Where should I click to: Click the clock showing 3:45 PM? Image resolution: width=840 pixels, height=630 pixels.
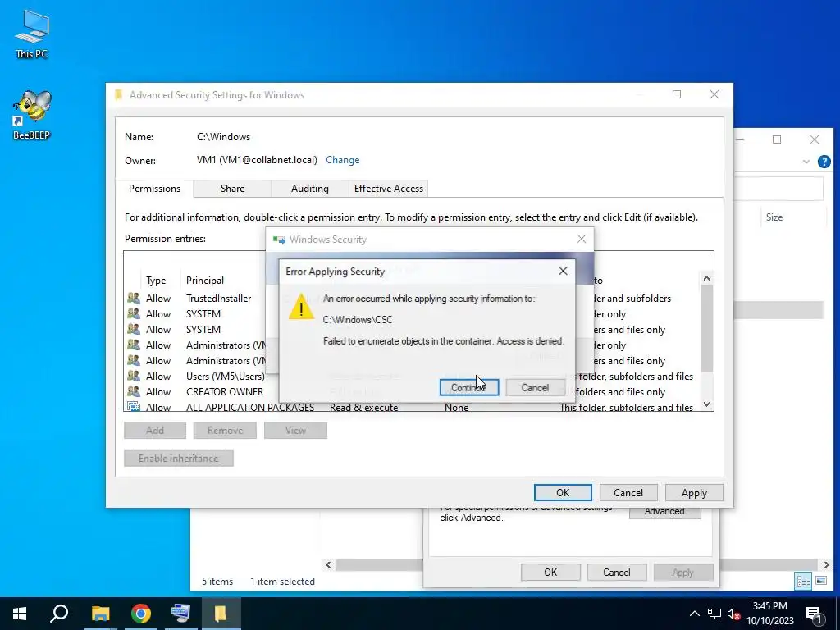click(769, 614)
